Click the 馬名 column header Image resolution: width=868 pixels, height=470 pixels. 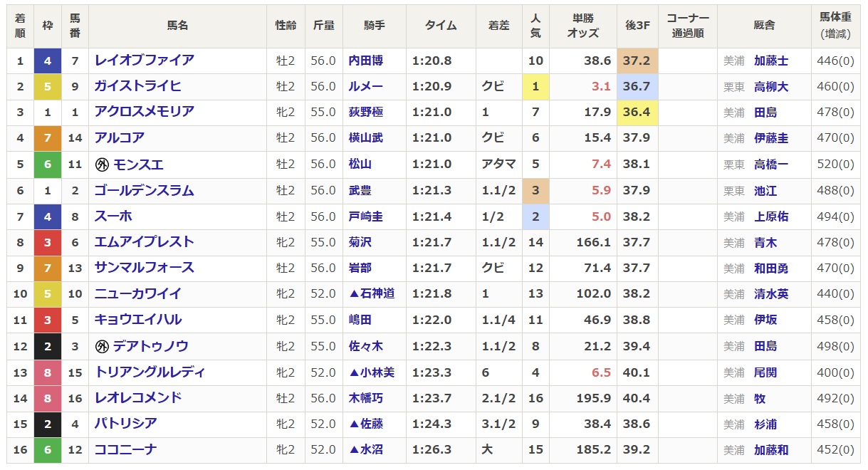[x=177, y=26]
